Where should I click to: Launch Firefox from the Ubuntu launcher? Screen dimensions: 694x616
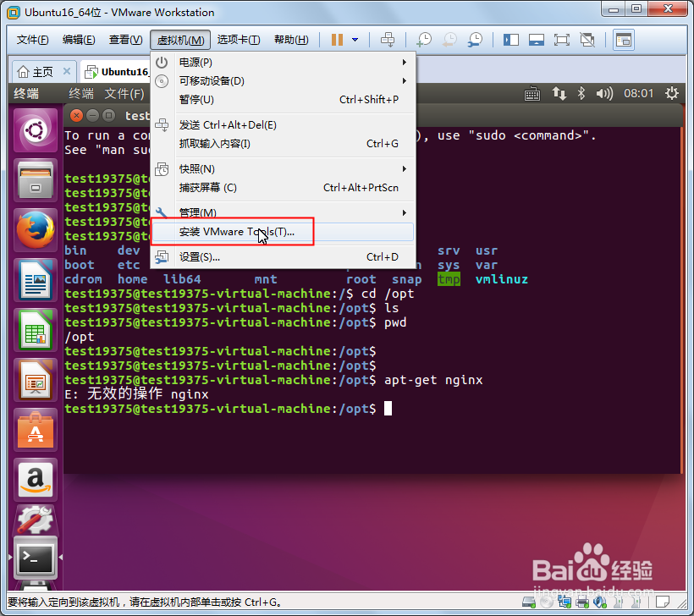pos(36,230)
